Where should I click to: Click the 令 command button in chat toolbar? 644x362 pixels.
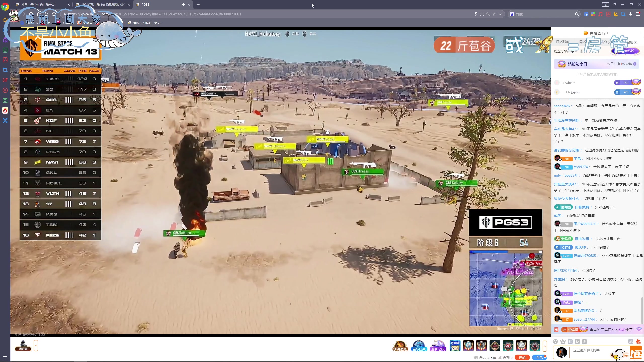[585, 341]
